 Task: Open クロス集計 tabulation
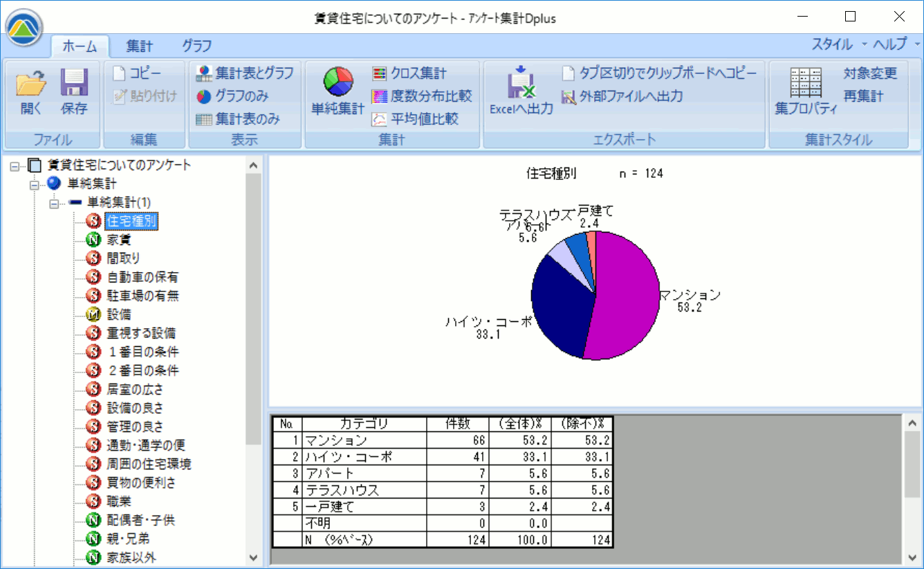tap(409, 73)
